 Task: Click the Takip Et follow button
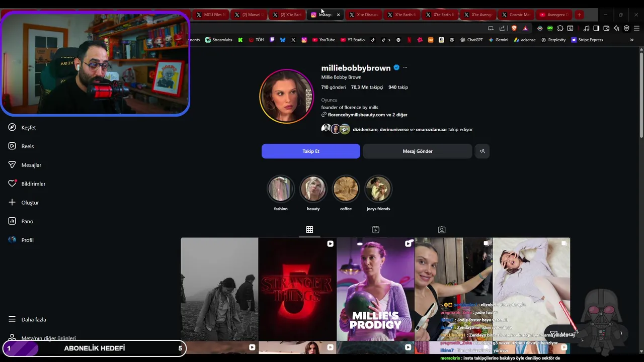coord(311,151)
